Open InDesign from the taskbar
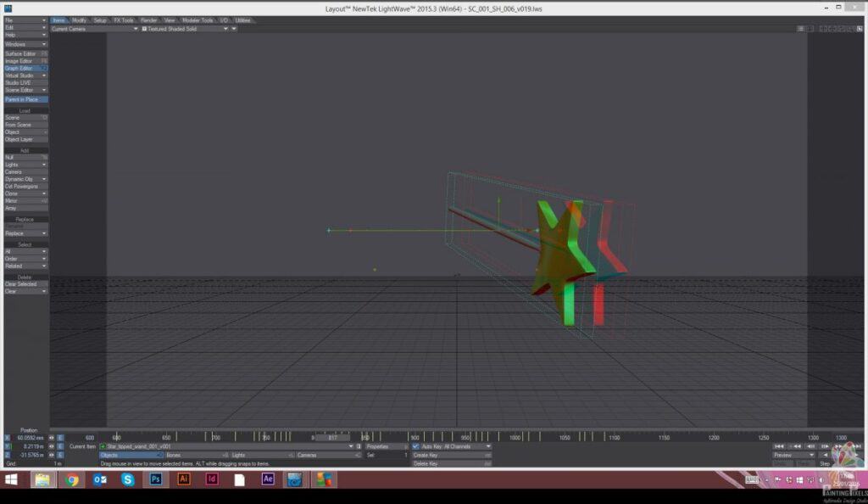The image size is (868, 504). (212, 479)
